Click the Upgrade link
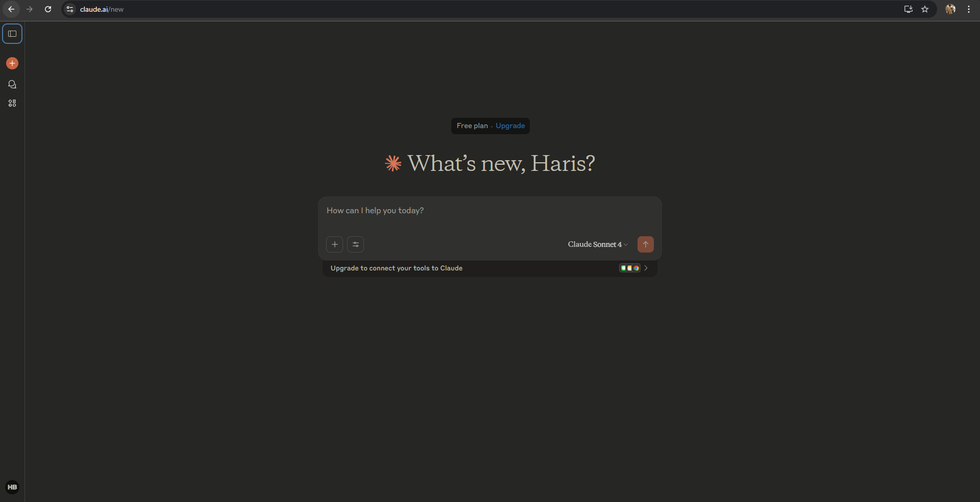Viewport: 980px width, 502px height. (x=510, y=125)
